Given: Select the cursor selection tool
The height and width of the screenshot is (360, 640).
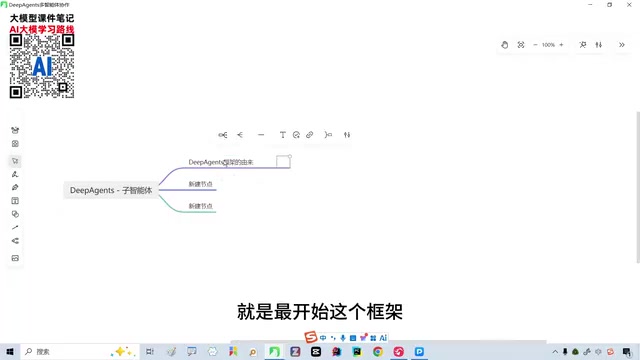Looking at the screenshot, I should (15, 161).
